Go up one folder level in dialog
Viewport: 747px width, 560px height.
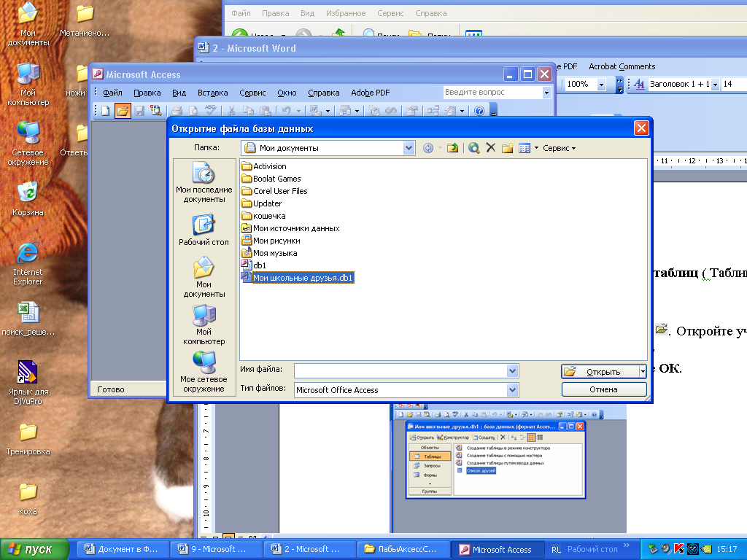452,148
